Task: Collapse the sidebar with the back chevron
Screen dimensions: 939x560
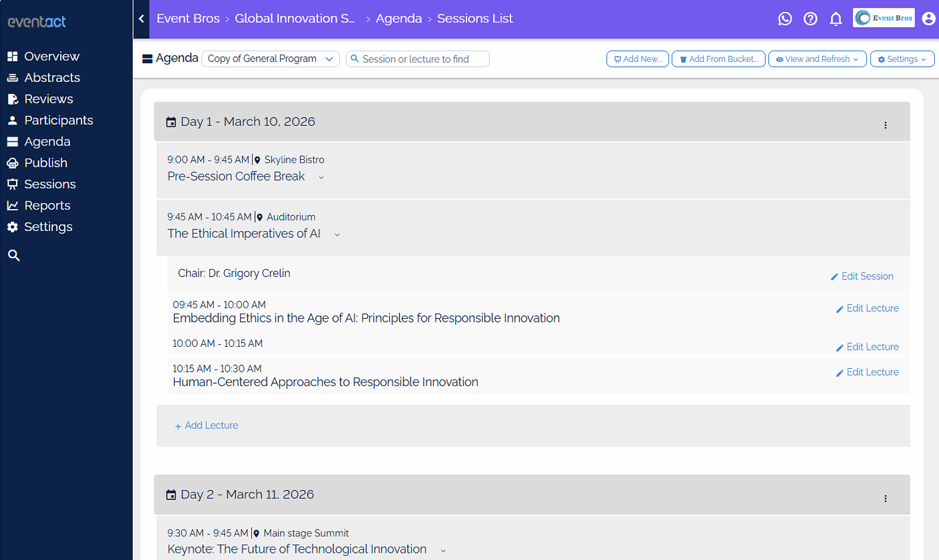Action: point(141,19)
